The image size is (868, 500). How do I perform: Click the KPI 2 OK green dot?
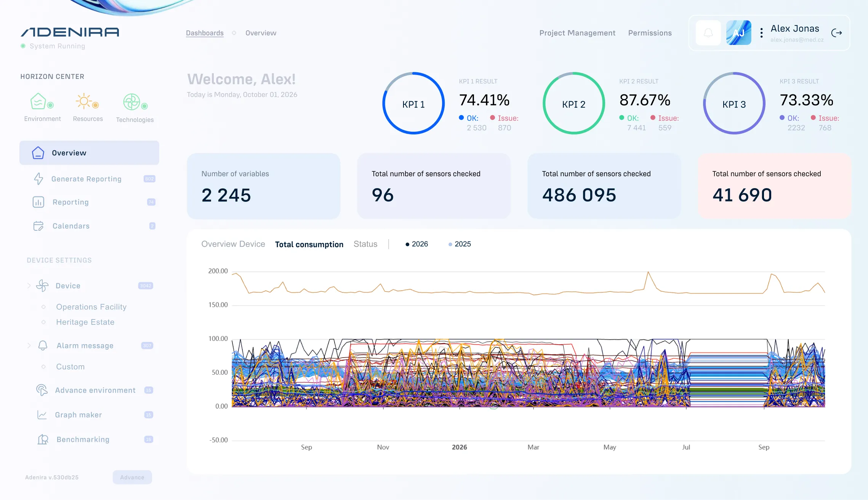(622, 118)
